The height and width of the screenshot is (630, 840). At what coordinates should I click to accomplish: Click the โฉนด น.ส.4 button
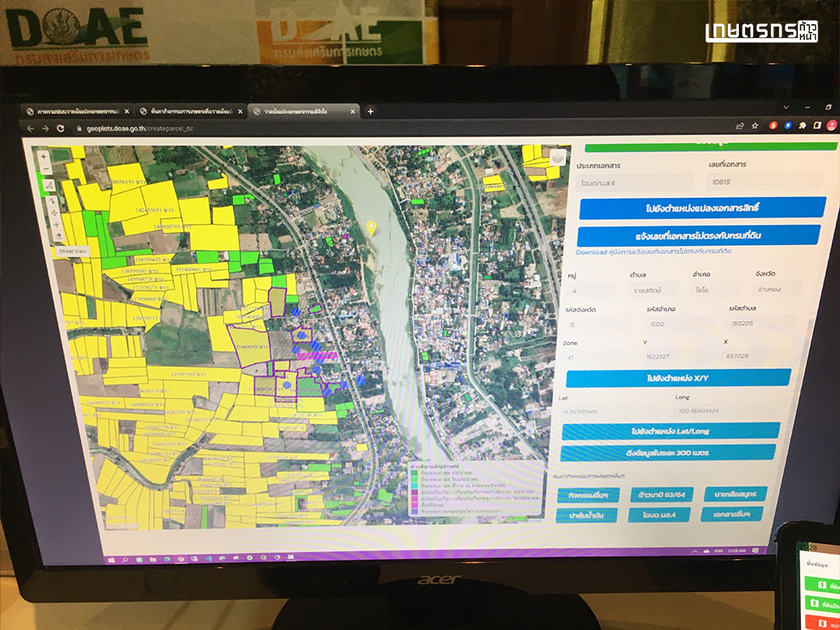[660, 516]
